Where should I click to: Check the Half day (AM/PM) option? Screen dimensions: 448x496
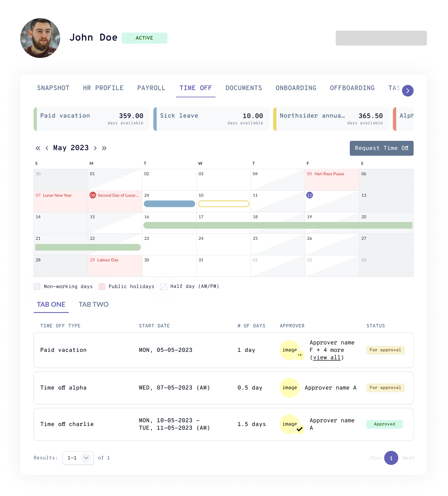pyautogui.click(x=164, y=286)
